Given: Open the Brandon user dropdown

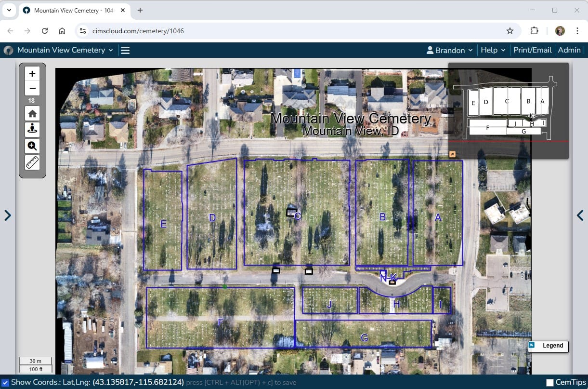Looking at the screenshot, I should [450, 50].
